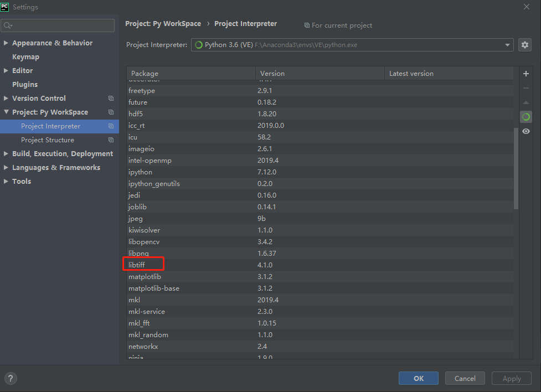Open interpreter settings via the gear icon
Viewport: 541px width, 392px height.
(525, 45)
